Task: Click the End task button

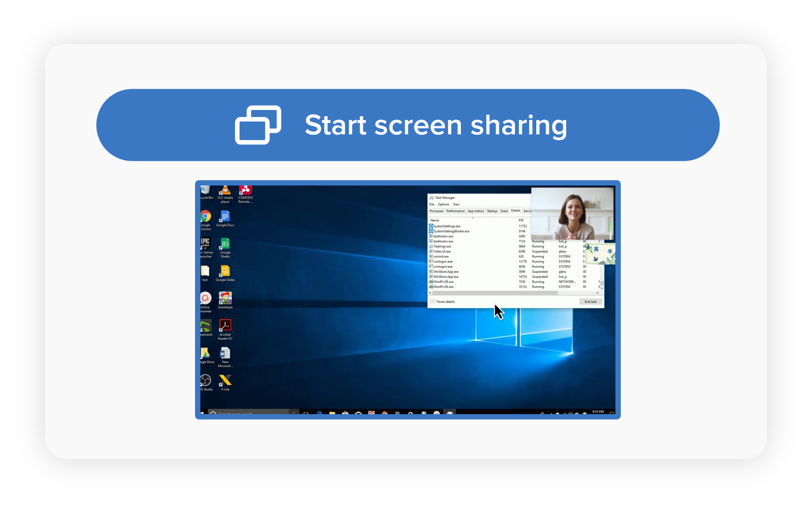Action: tap(590, 302)
